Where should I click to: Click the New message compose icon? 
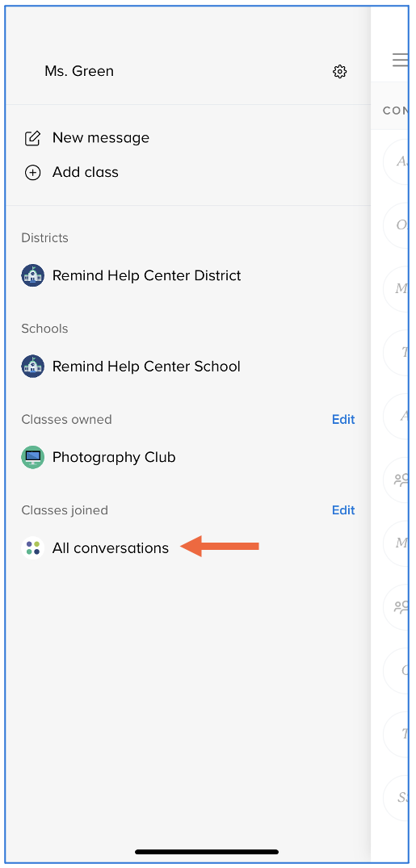[32, 138]
